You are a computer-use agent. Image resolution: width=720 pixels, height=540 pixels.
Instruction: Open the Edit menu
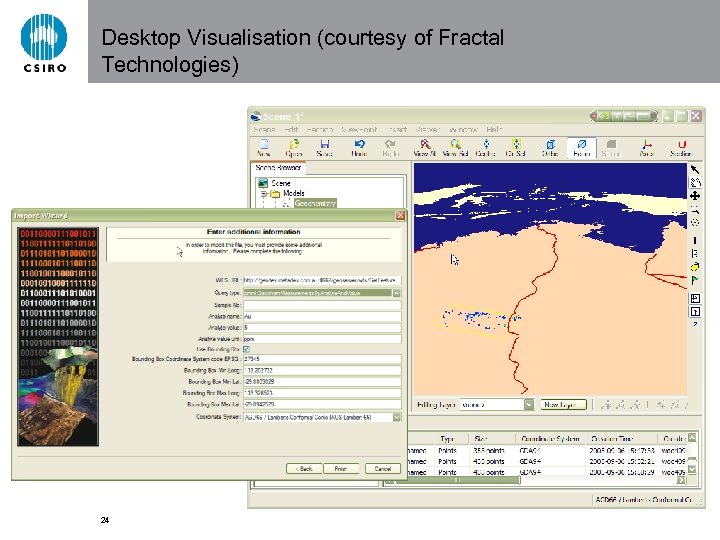[x=292, y=130]
